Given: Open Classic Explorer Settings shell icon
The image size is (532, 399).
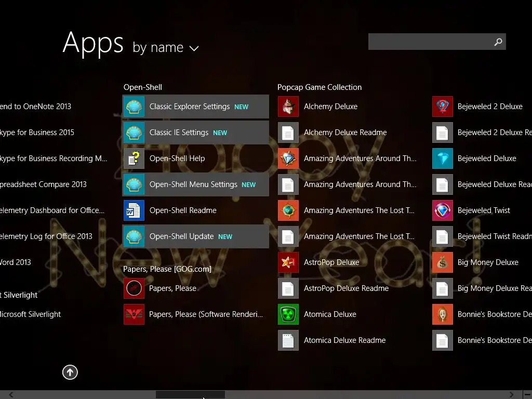Looking at the screenshot, I should coord(134,107).
